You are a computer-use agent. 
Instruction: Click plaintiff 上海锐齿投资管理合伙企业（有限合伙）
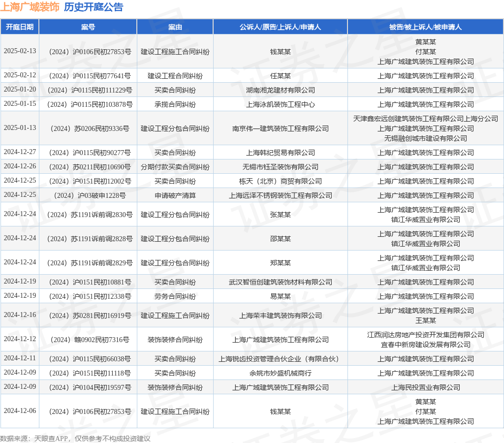click(x=280, y=359)
